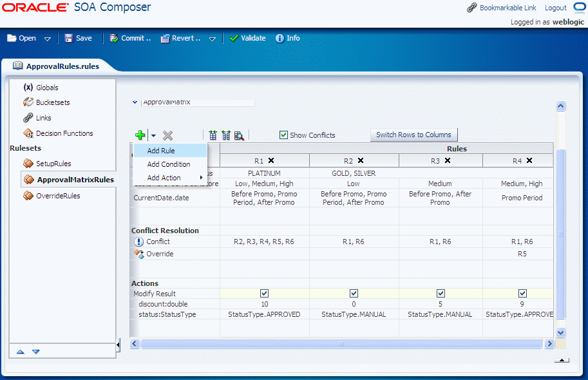Click the up arrow below sidebar
This screenshot has height=380, width=588.
[x=21, y=352]
